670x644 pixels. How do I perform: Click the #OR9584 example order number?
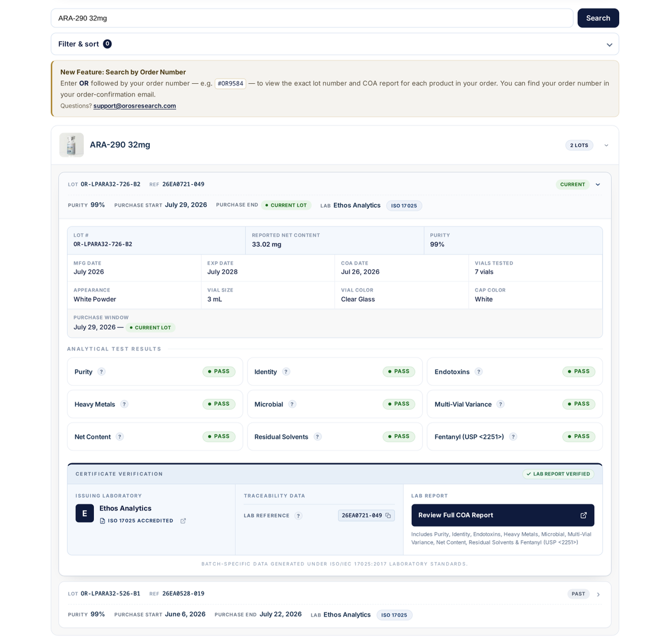[231, 84]
